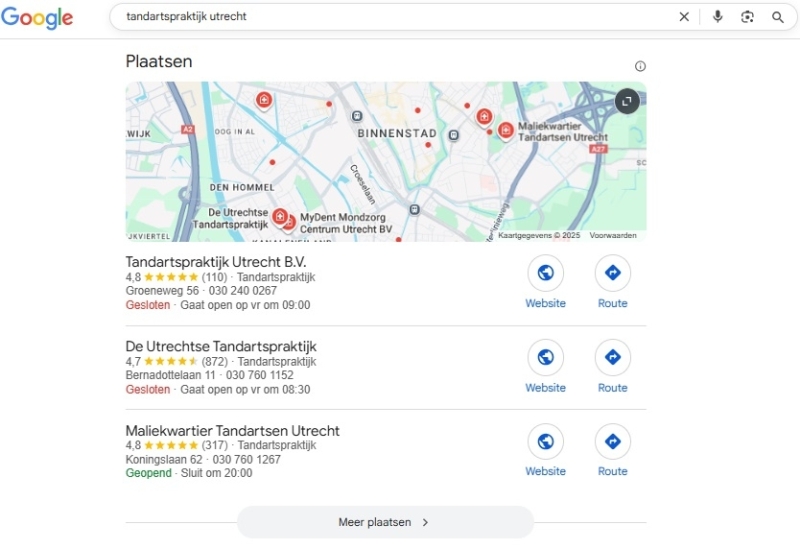800x549 pixels.
Task: Click the Bernadottelaan 11 address text
Action: pyautogui.click(x=170, y=375)
